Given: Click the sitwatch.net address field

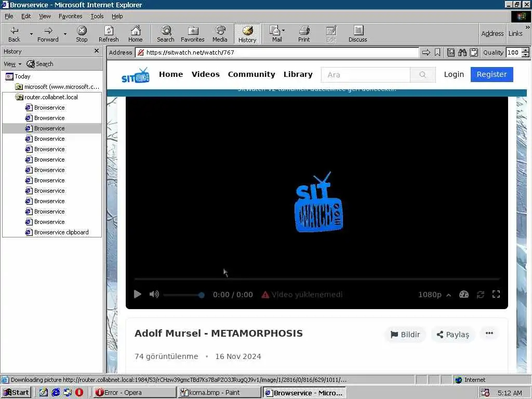Looking at the screenshot, I should click(x=277, y=52).
